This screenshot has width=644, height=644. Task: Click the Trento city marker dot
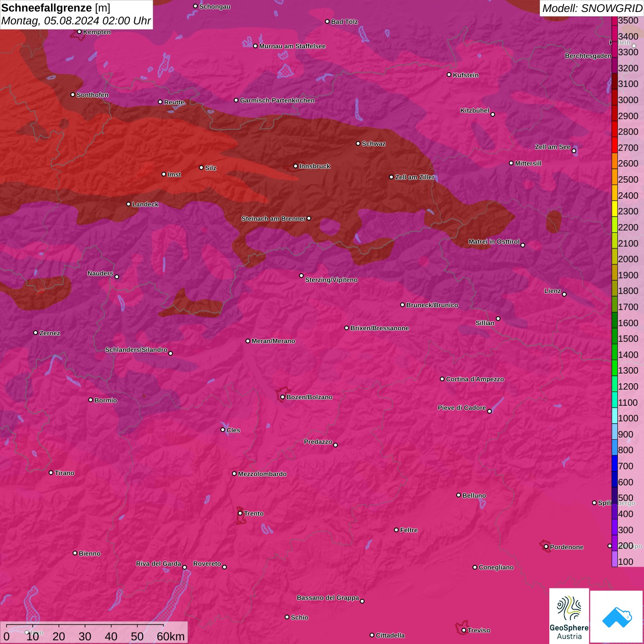(x=240, y=513)
